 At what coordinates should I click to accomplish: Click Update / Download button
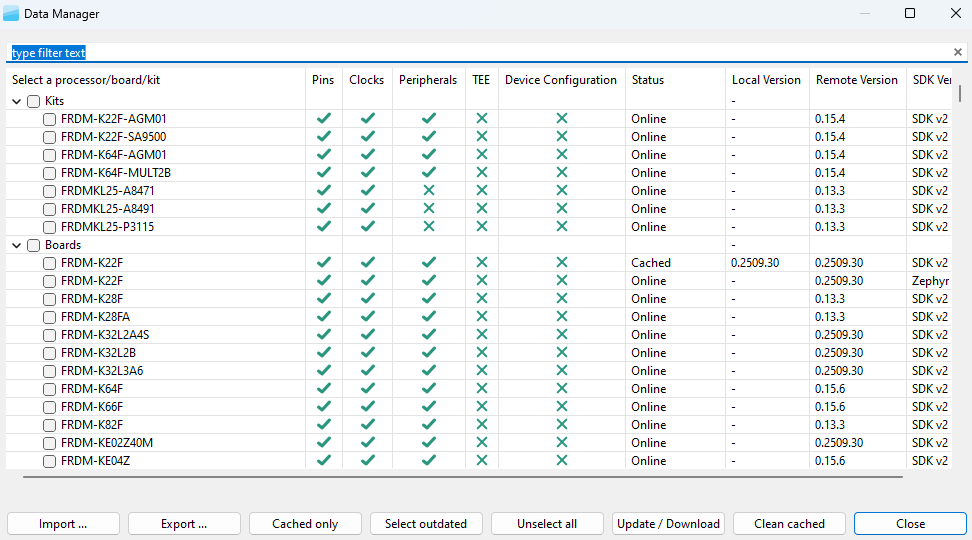click(x=668, y=524)
